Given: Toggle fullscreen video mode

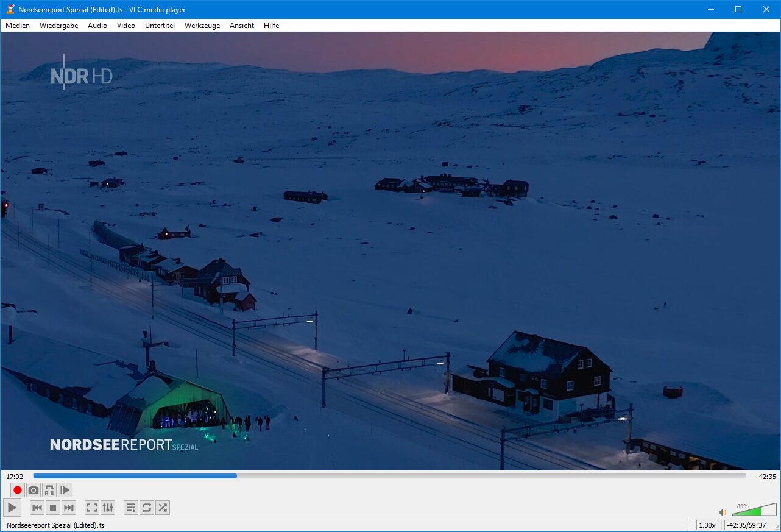Looking at the screenshot, I should 92,508.
